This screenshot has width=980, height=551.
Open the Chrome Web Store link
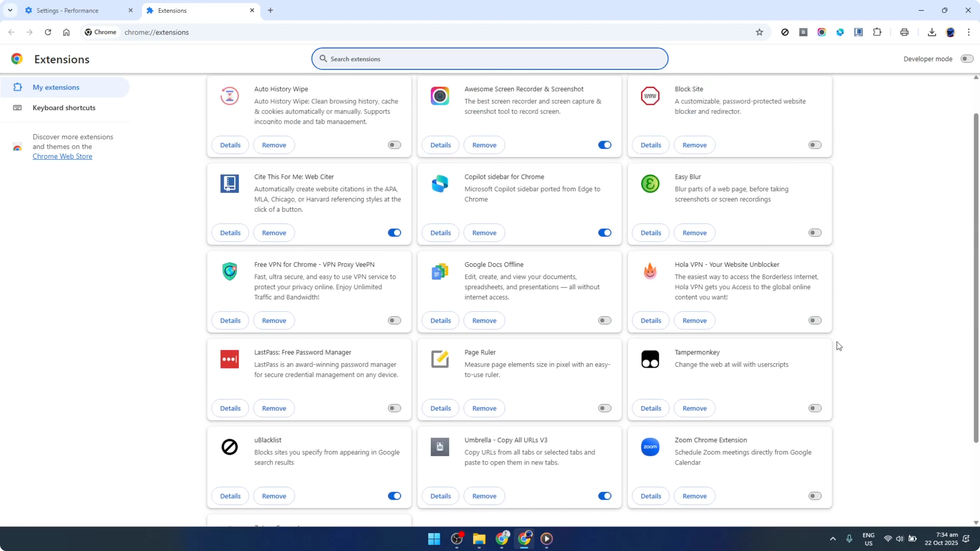(x=62, y=156)
